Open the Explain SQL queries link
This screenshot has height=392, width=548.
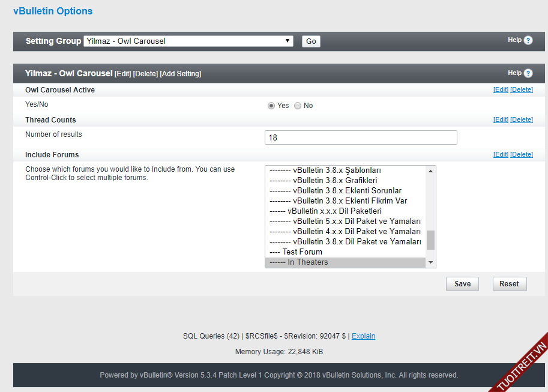[363, 336]
